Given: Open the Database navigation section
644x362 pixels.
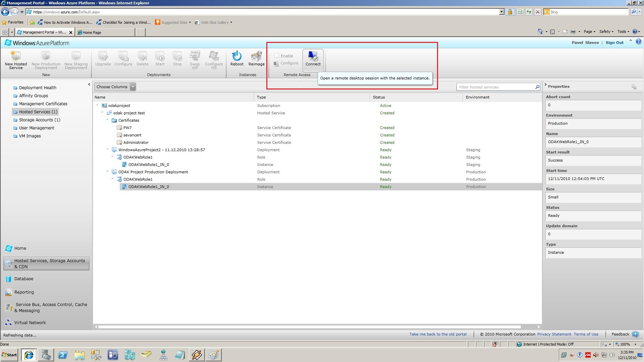Looking at the screenshot, I should coord(24,279).
